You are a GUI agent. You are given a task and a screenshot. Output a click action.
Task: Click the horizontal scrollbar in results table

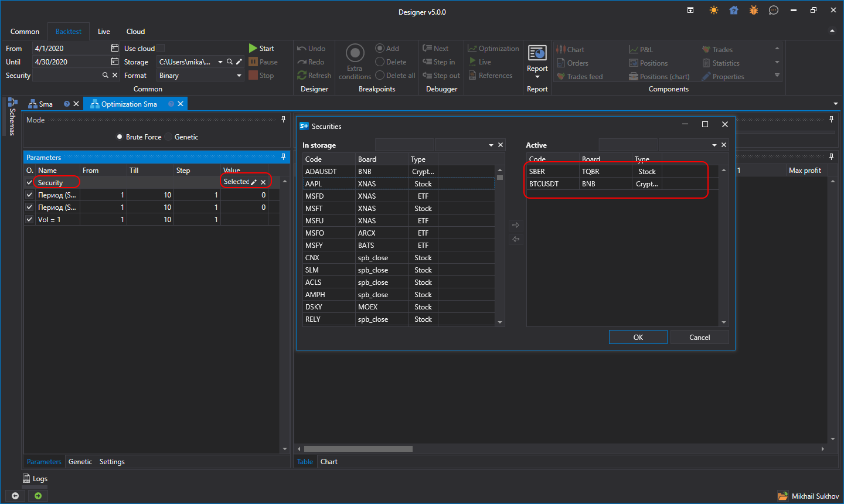pos(358,449)
